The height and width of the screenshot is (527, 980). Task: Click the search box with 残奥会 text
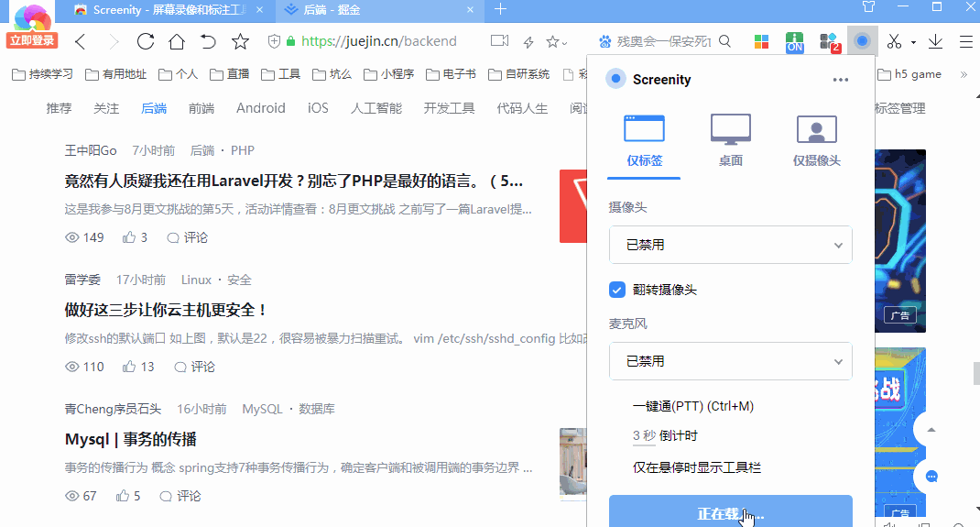click(x=664, y=41)
